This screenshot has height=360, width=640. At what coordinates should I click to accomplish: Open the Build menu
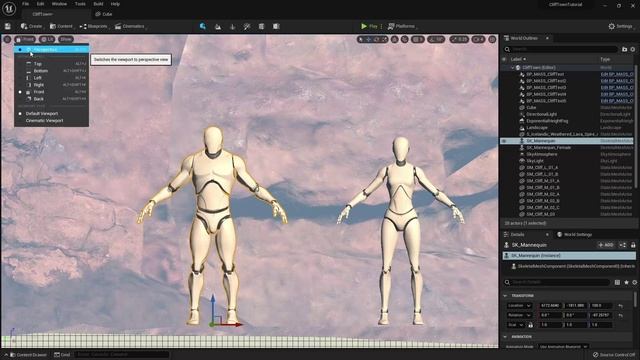(98, 4)
